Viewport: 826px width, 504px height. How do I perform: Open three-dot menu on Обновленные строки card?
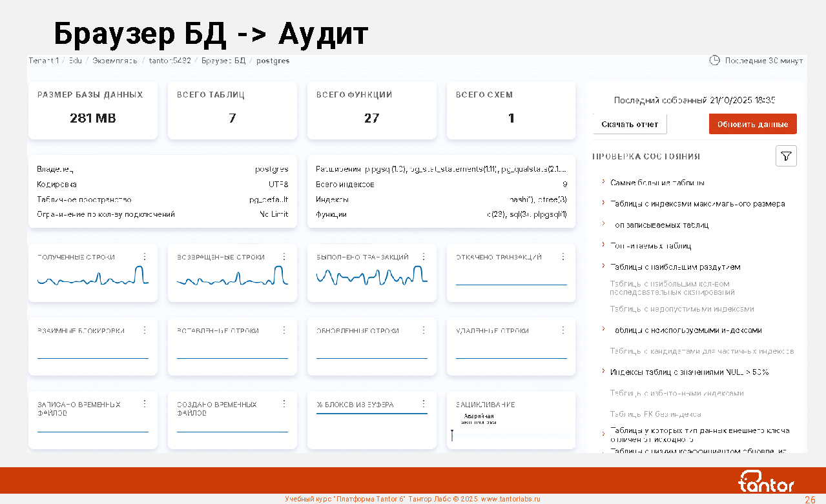click(424, 330)
